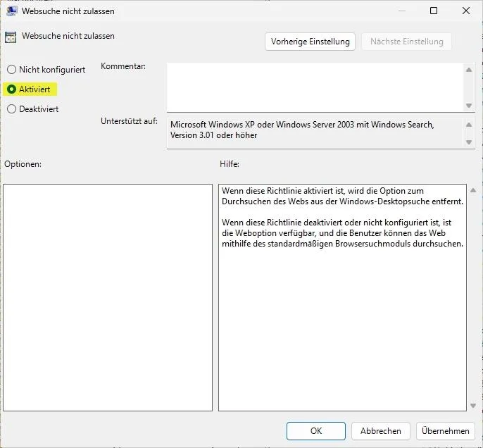Set the policy to 'Deaktiviert'
The image size is (483, 448).
click(x=11, y=109)
